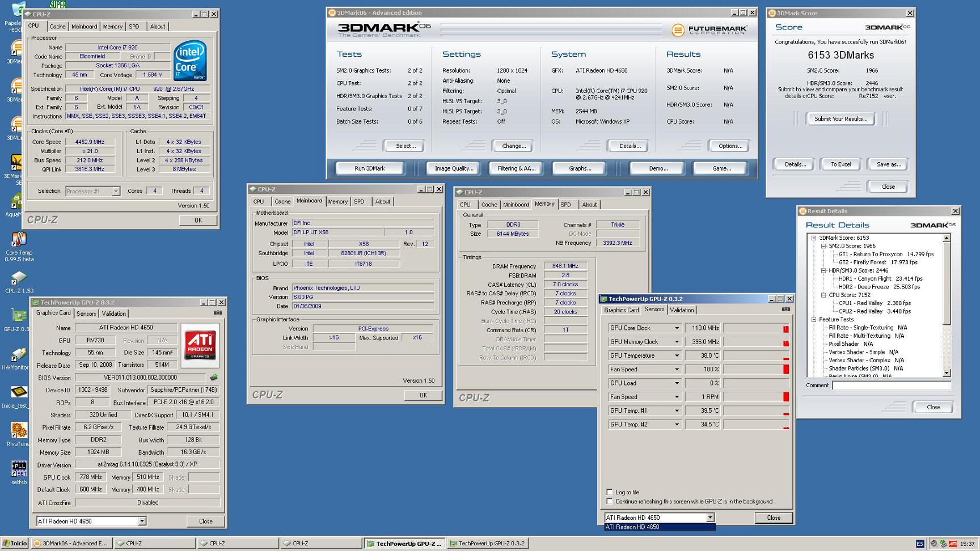Click the ATI tray icon in system tray
Viewport: 980px width, 551px height.
tap(953, 544)
